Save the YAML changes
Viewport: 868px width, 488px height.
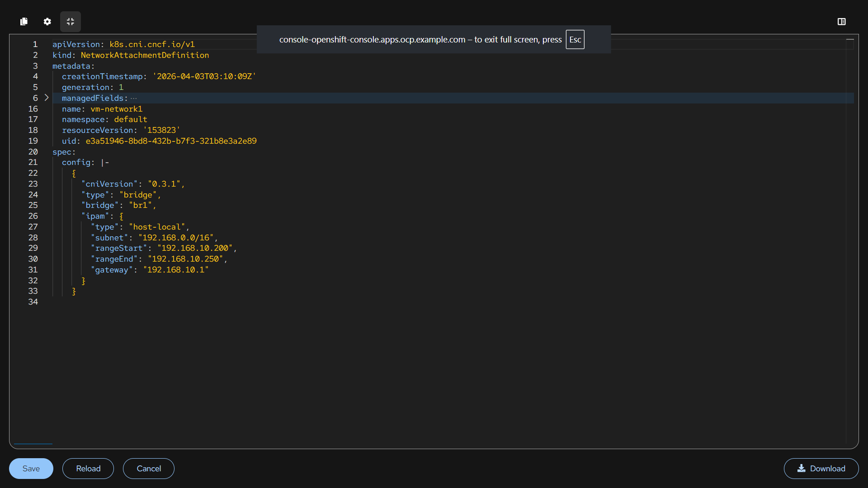(x=31, y=469)
